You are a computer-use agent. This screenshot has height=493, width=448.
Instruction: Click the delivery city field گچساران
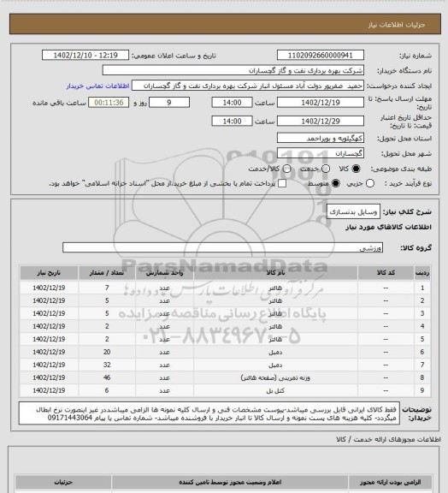pyautogui.click(x=321, y=153)
